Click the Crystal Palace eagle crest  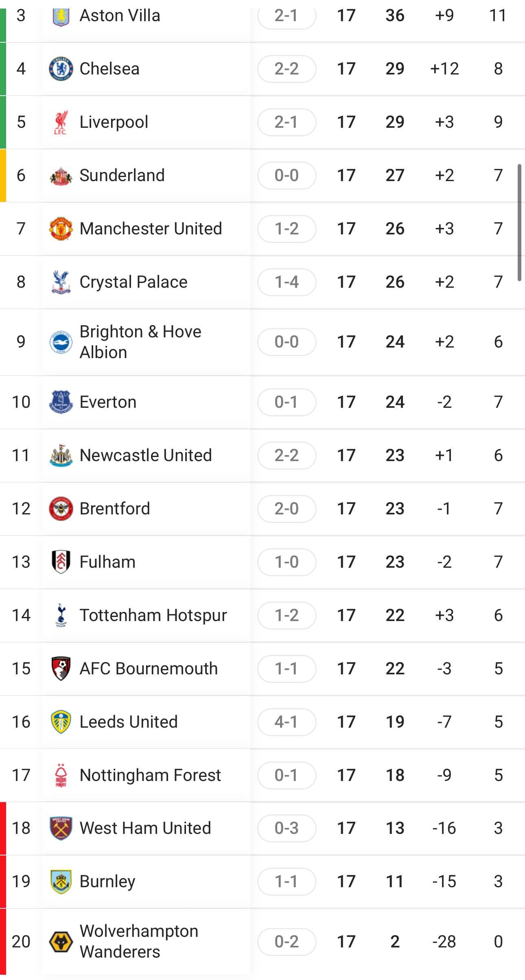tap(61, 282)
